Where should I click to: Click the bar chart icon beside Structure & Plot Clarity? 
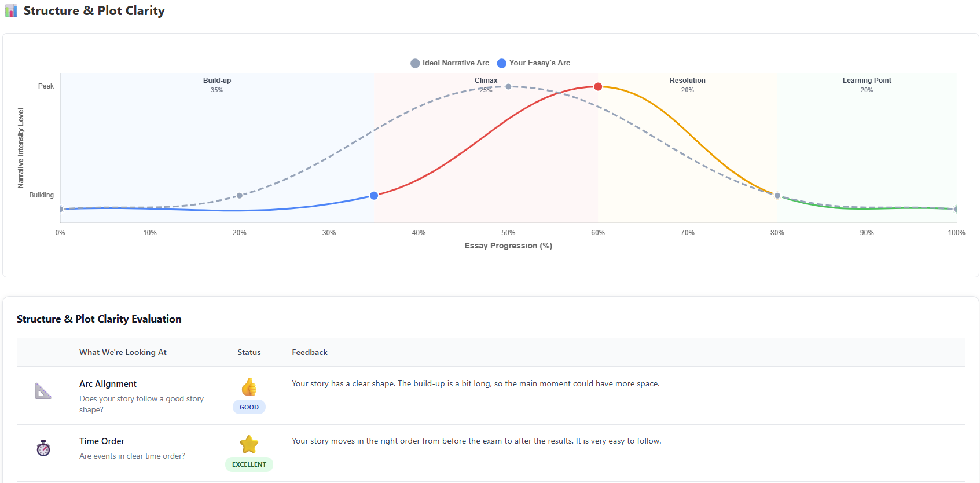pos(11,10)
